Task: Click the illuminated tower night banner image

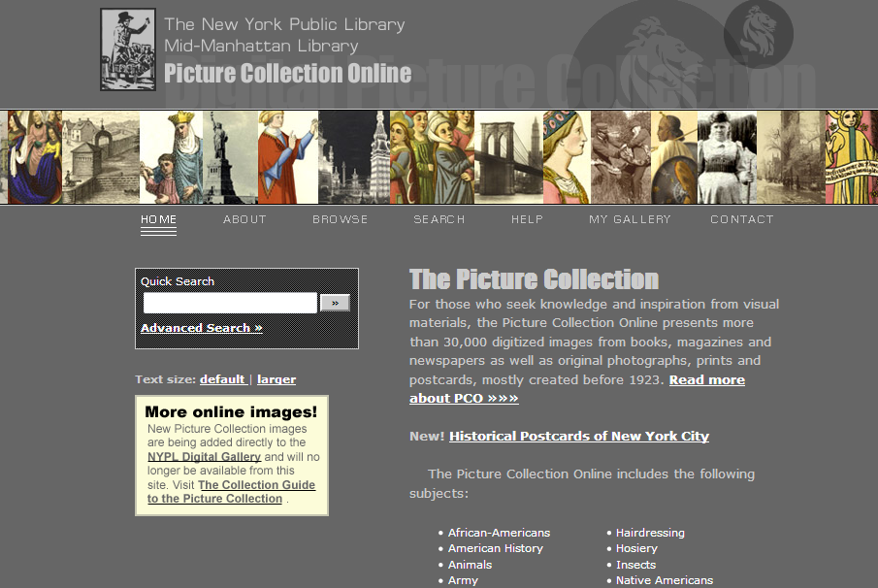Action: [x=354, y=157]
